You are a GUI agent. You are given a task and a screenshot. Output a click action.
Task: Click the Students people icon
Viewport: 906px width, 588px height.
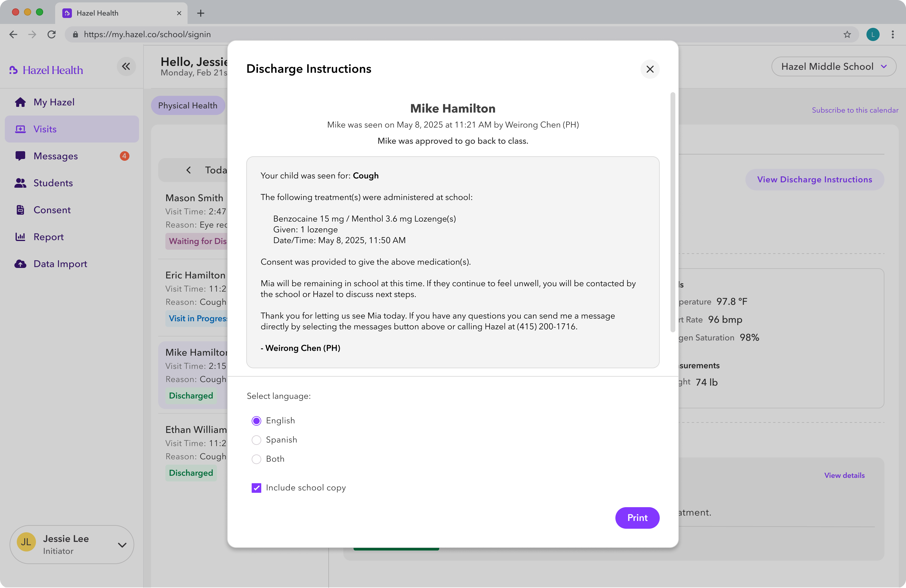pyautogui.click(x=20, y=183)
